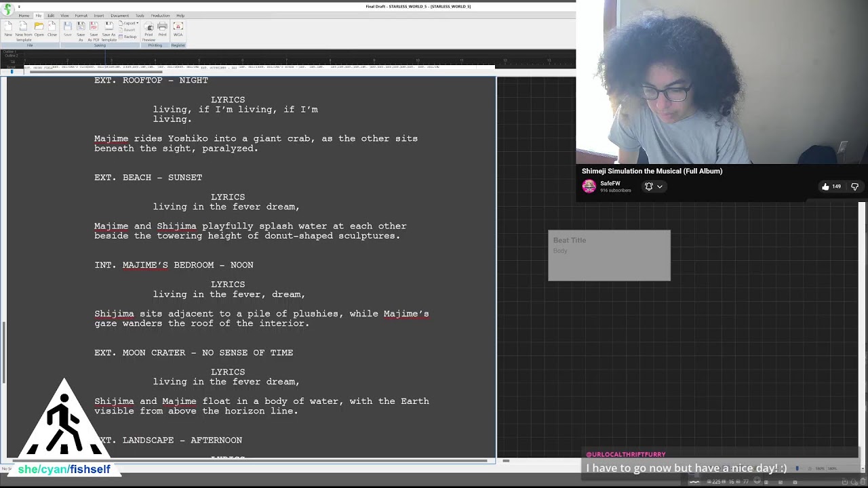Viewport: 868px width, 488px height.
Task: Click scene heading INT. MAJIME'S BEDROOM – NOON
Action: click(174, 265)
